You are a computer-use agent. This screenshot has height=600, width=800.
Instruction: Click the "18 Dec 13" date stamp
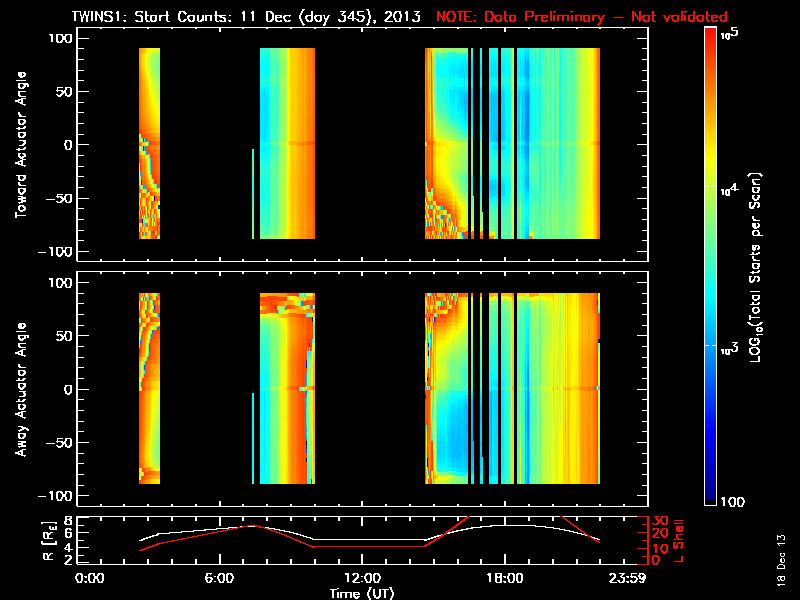pyautogui.click(x=781, y=560)
